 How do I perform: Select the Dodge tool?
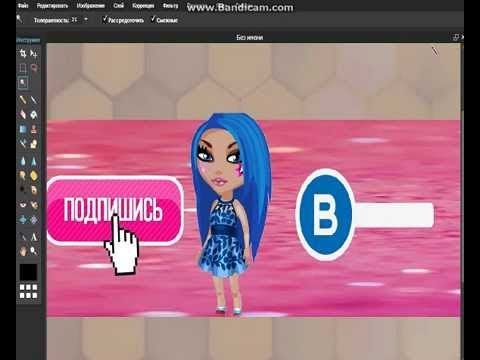click(23, 190)
